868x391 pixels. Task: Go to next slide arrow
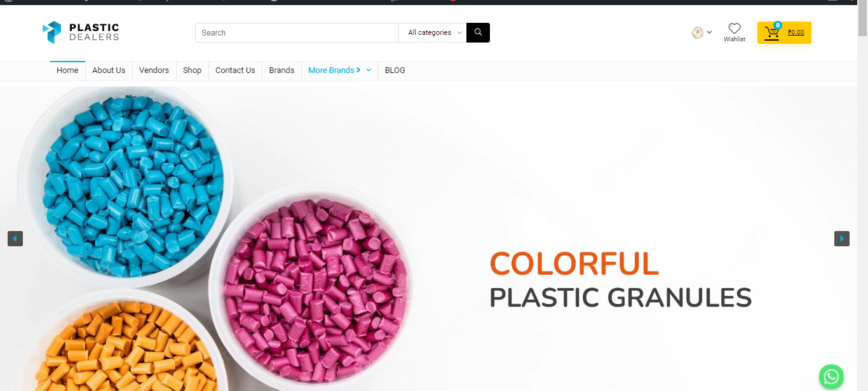click(842, 239)
